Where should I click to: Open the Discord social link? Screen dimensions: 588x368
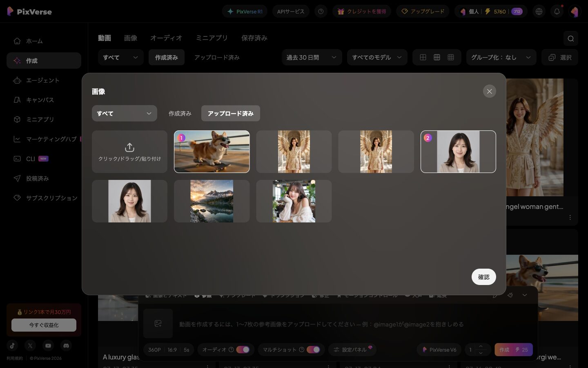(x=66, y=346)
